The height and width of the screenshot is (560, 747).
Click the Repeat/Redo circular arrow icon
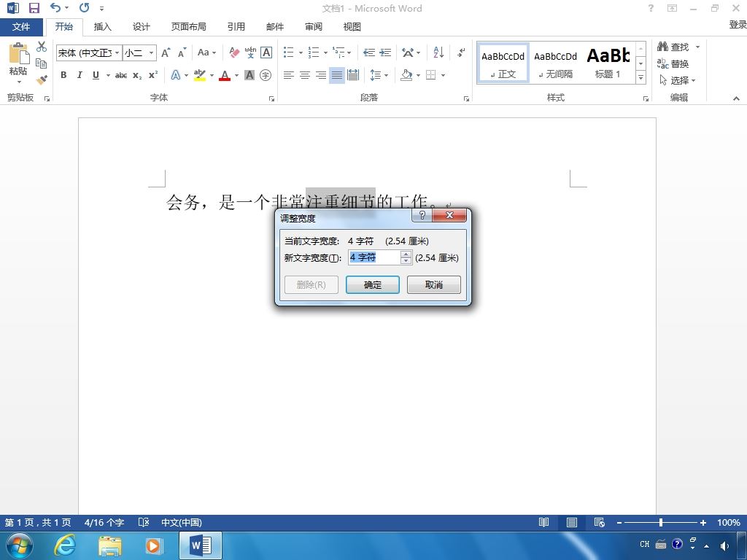(85, 7)
